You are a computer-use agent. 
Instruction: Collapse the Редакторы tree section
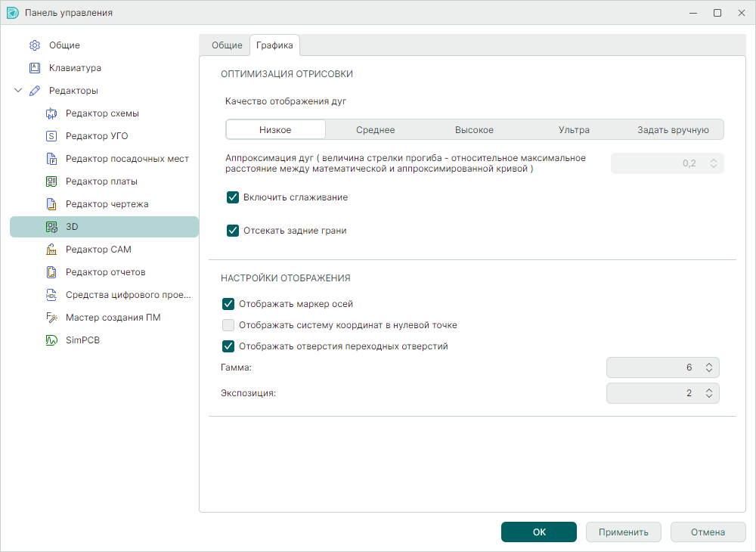coord(18,91)
